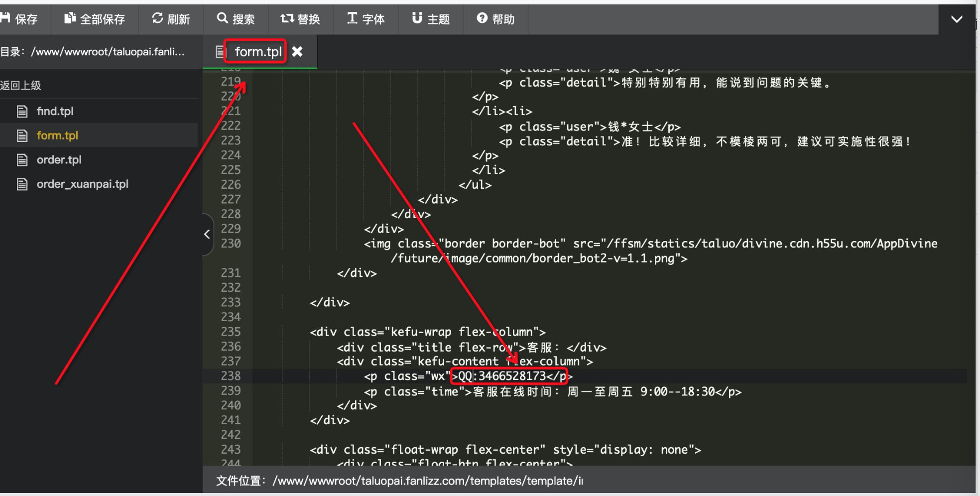Open the Replace (替换) tool

(300, 19)
